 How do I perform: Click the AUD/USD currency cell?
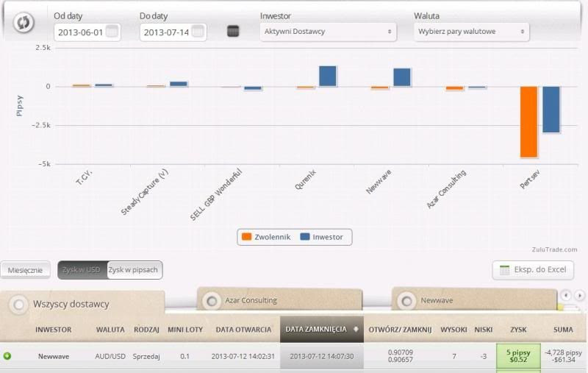click(x=110, y=357)
